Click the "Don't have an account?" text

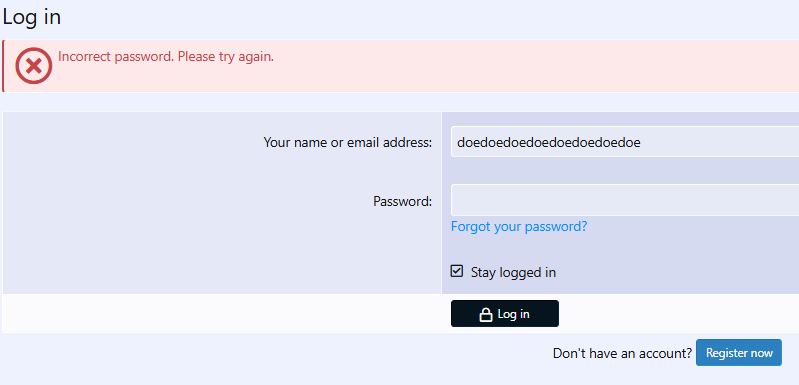tap(622, 353)
